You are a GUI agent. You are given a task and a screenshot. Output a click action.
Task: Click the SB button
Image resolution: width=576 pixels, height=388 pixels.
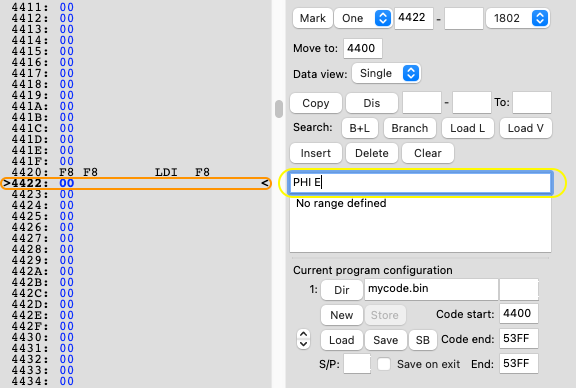[422, 340]
